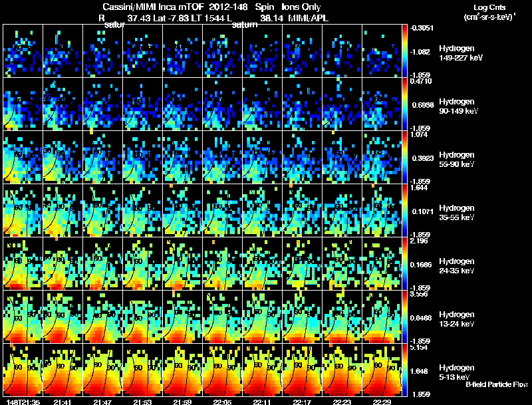The height and width of the screenshot is (405, 532).
Task: Click the "22:29" time axis label
Action: point(382,402)
